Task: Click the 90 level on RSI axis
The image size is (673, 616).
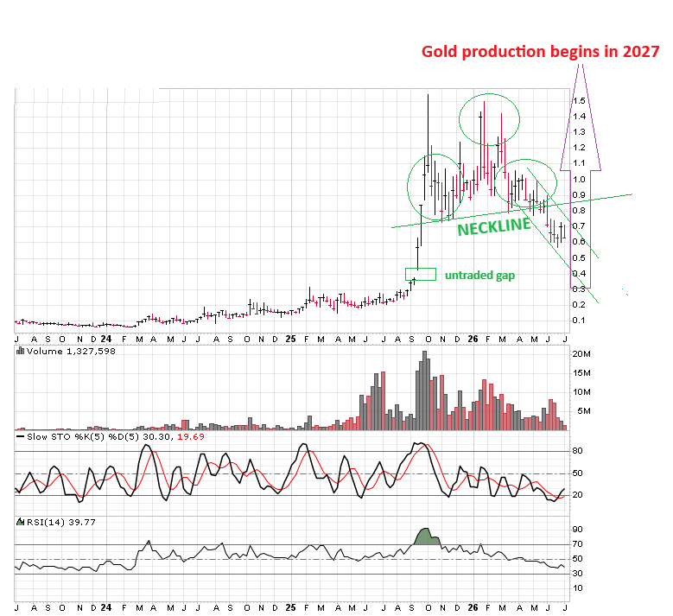Action: pos(578,530)
